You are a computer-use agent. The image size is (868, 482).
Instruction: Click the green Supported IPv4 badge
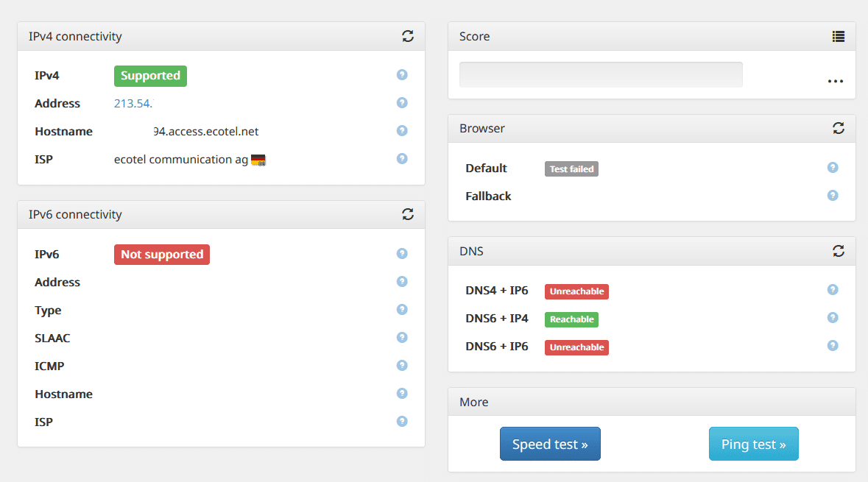pos(151,76)
